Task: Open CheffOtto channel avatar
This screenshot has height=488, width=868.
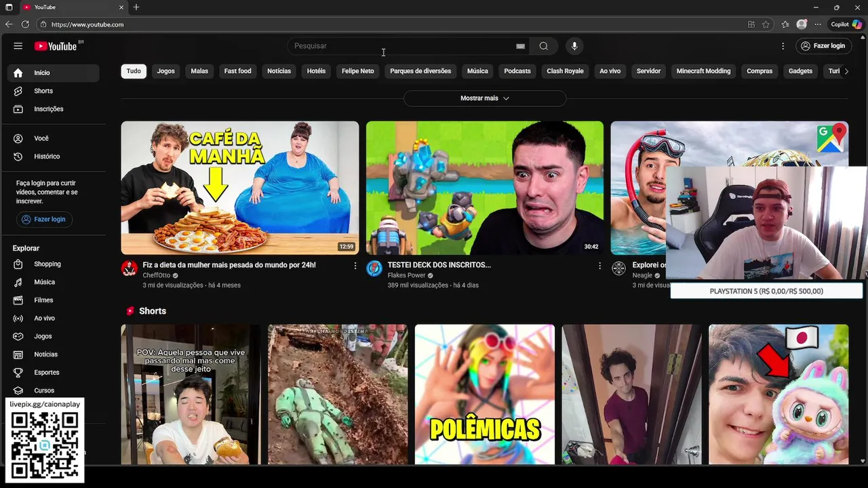Action: [129, 268]
